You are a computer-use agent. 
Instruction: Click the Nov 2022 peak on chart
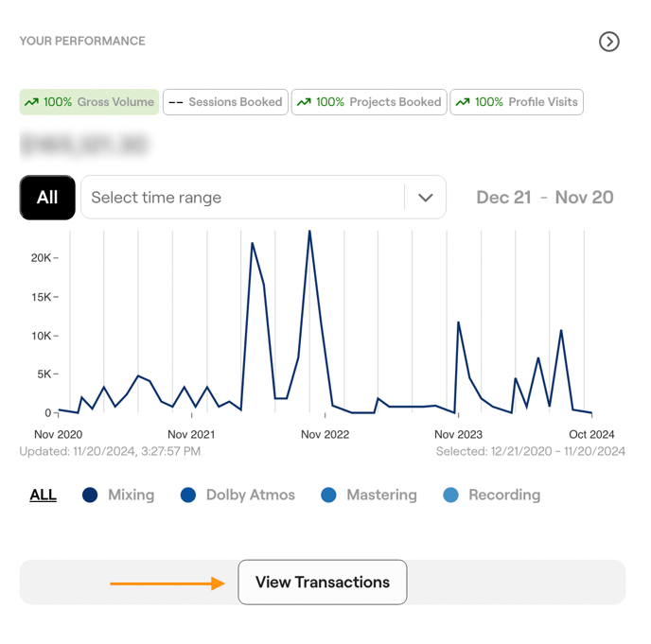coord(309,232)
